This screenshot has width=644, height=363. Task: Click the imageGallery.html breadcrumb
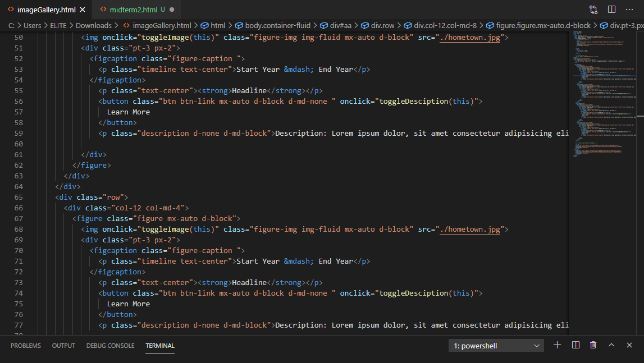pyautogui.click(x=162, y=25)
